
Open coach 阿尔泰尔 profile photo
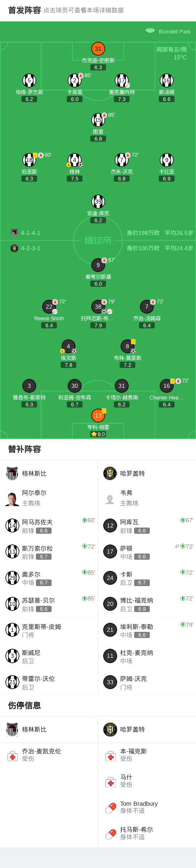12,499
